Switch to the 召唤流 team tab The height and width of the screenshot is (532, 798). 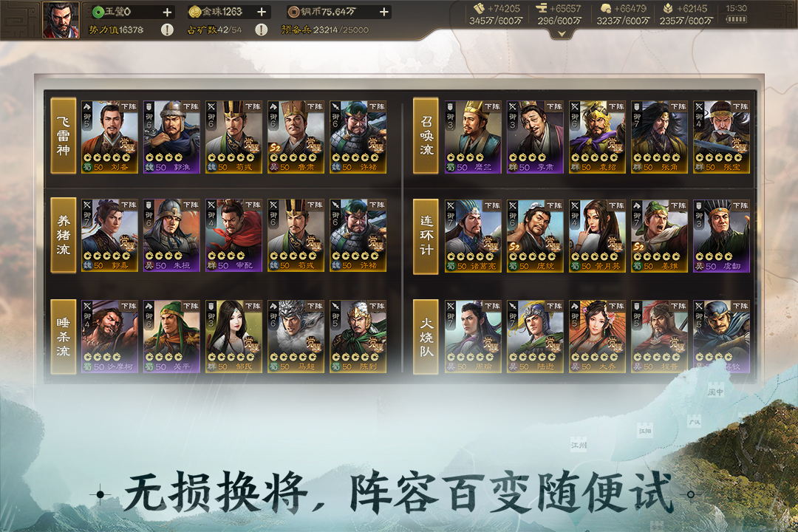pyautogui.click(x=426, y=136)
